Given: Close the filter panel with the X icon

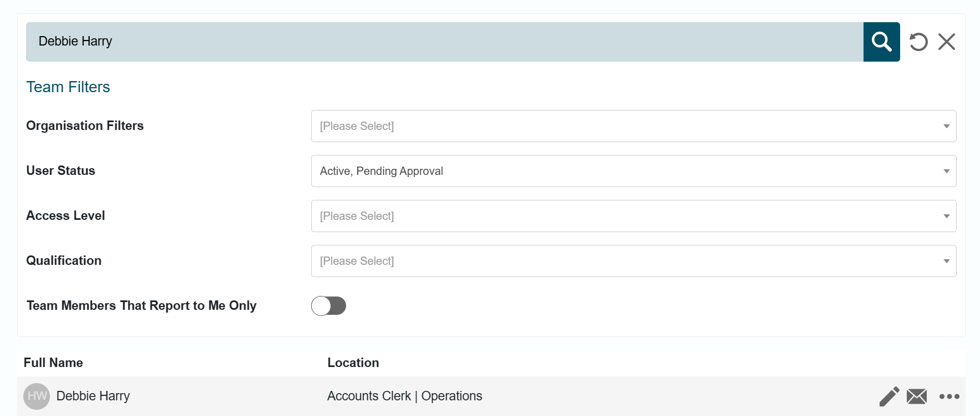Looking at the screenshot, I should point(947,42).
